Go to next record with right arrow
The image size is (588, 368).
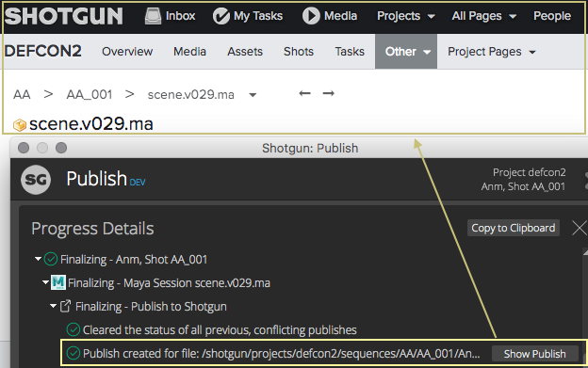pyautogui.click(x=328, y=93)
